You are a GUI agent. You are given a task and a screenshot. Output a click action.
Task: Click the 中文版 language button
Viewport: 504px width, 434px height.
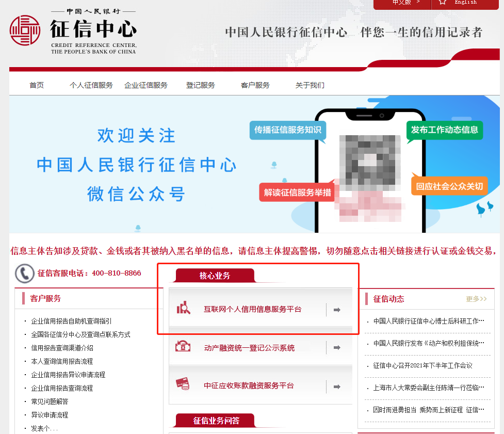click(x=402, y=3)
